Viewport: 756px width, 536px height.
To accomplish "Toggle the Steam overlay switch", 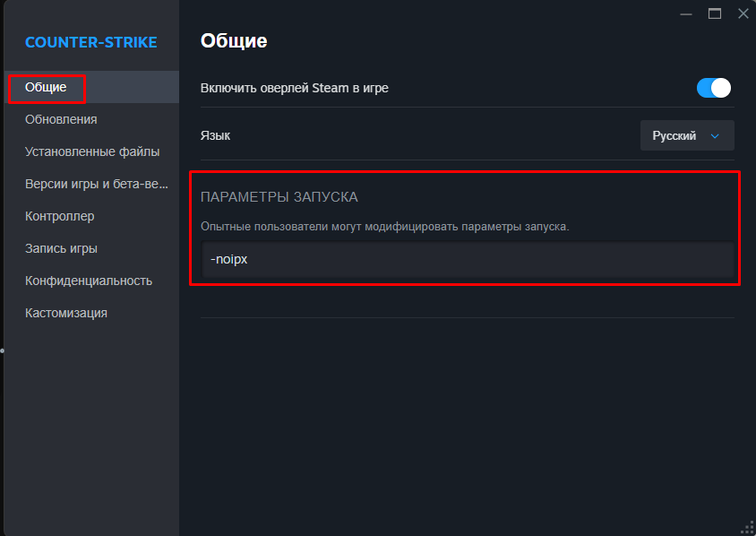I will click(x=714, y=89).
